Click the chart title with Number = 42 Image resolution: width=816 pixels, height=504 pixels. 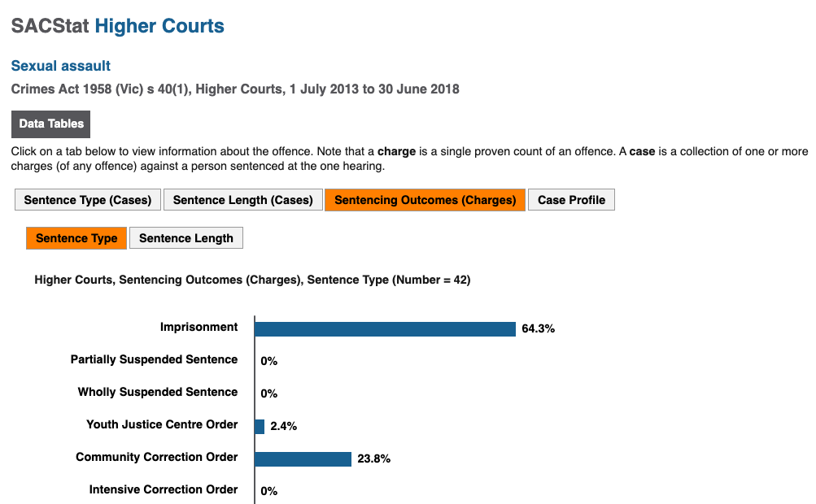point(252,280)
